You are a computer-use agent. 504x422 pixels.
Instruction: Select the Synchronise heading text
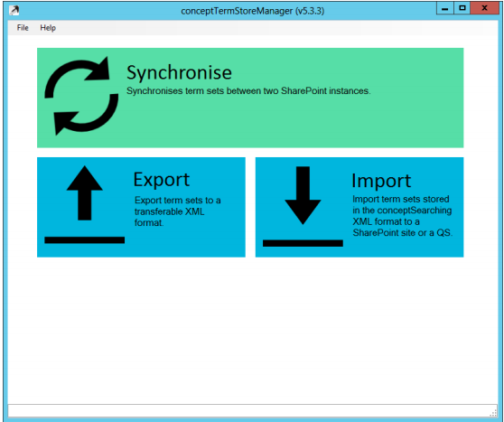(179, 72)
